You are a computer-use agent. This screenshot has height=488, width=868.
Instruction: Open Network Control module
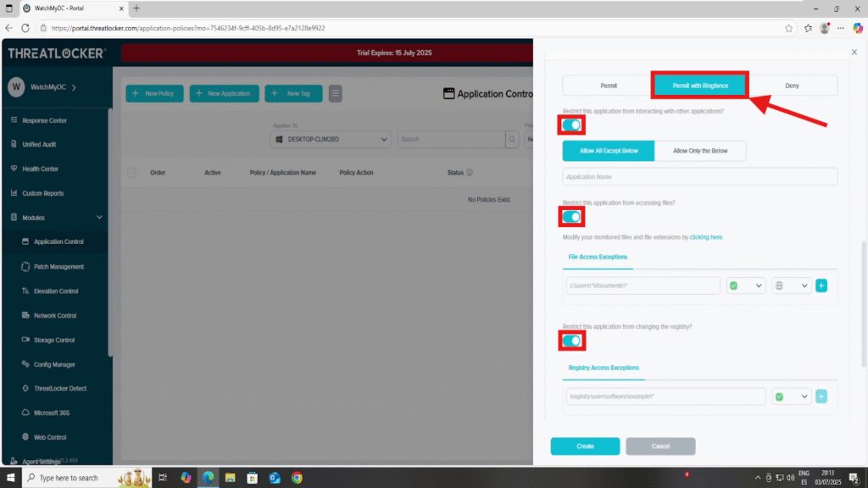[54, 315]
